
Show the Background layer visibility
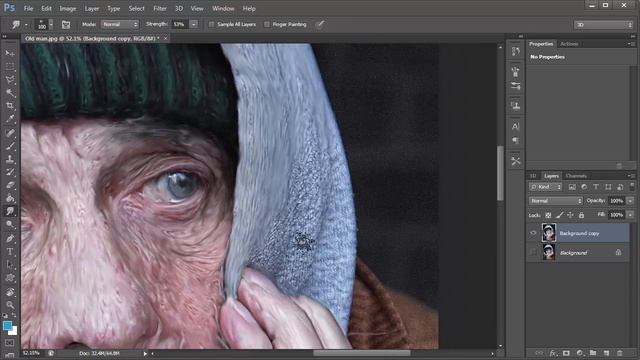[x=533, y=252]
